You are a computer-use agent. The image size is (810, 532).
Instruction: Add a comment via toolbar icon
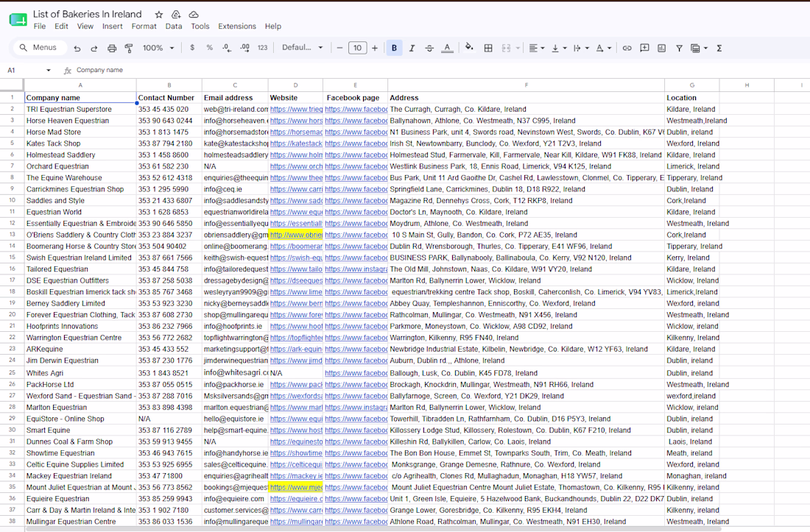(644, 48)
